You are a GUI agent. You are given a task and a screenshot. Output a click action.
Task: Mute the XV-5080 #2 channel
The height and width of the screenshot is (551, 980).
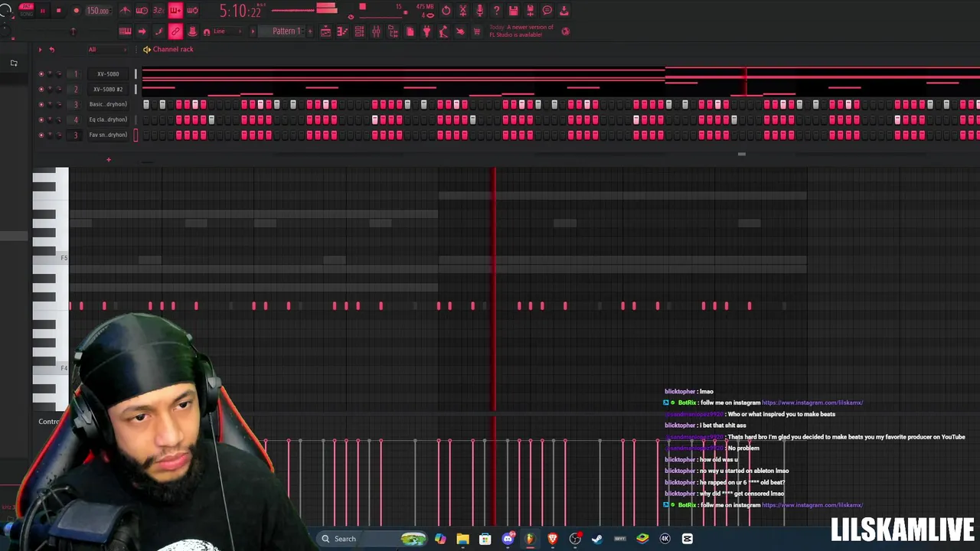[41, 90]
